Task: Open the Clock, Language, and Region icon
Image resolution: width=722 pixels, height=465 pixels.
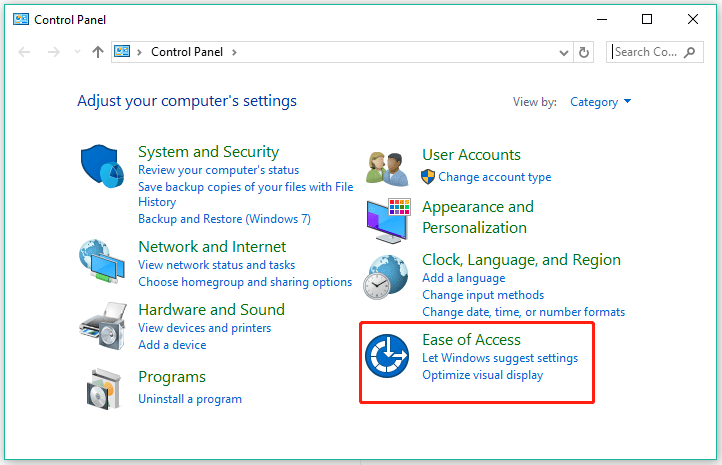Action: 386,277
